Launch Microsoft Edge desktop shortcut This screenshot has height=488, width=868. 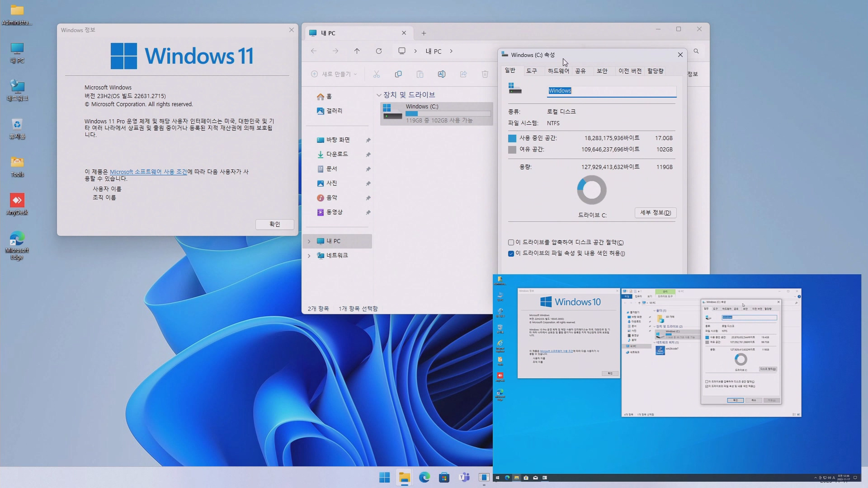(17, 246)
